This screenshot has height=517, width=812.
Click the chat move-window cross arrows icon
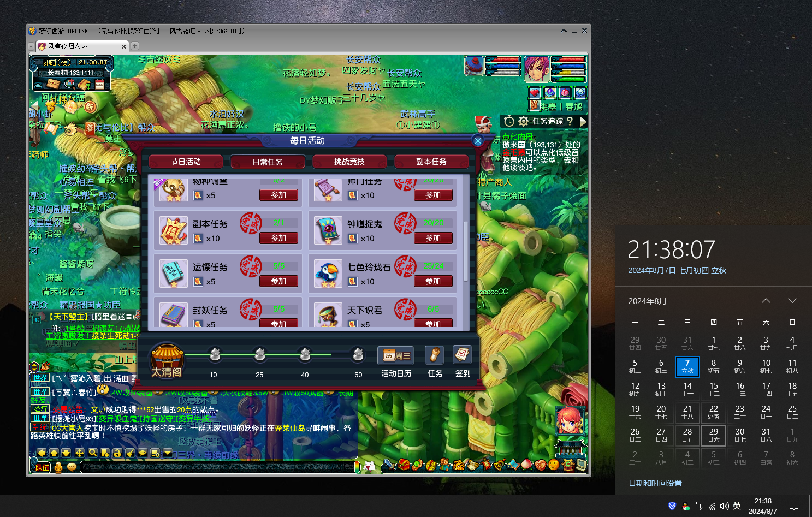point(79,453)
